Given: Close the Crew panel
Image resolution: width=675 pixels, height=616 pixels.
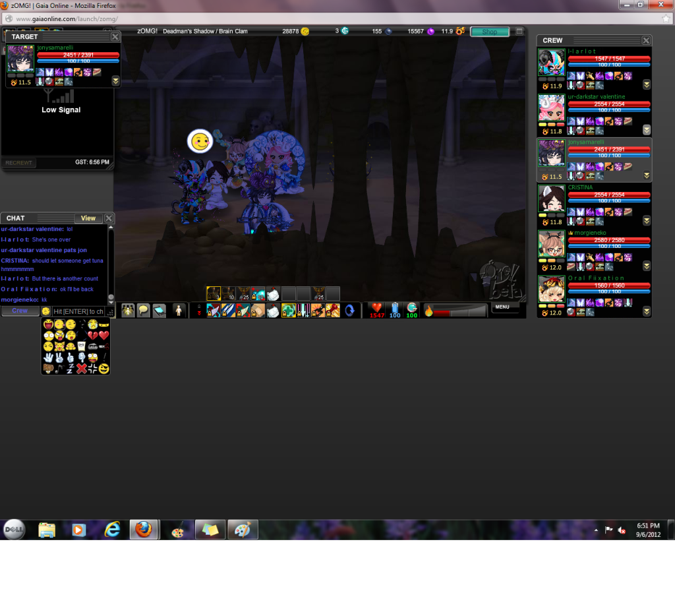Looking at the screenshot, I should 646,40.
